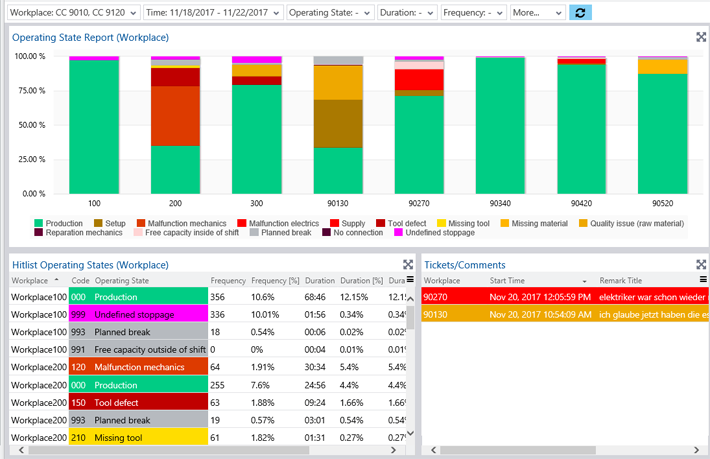Image resolution: width=710 pixels, height=459 pixels.
Task: Select Workplace200 Tool defect row
Action: tap(208, 402)
